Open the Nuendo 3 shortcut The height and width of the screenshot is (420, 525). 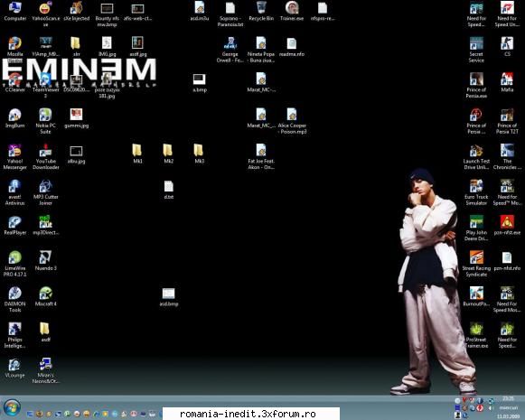click(x=45, y=260)
